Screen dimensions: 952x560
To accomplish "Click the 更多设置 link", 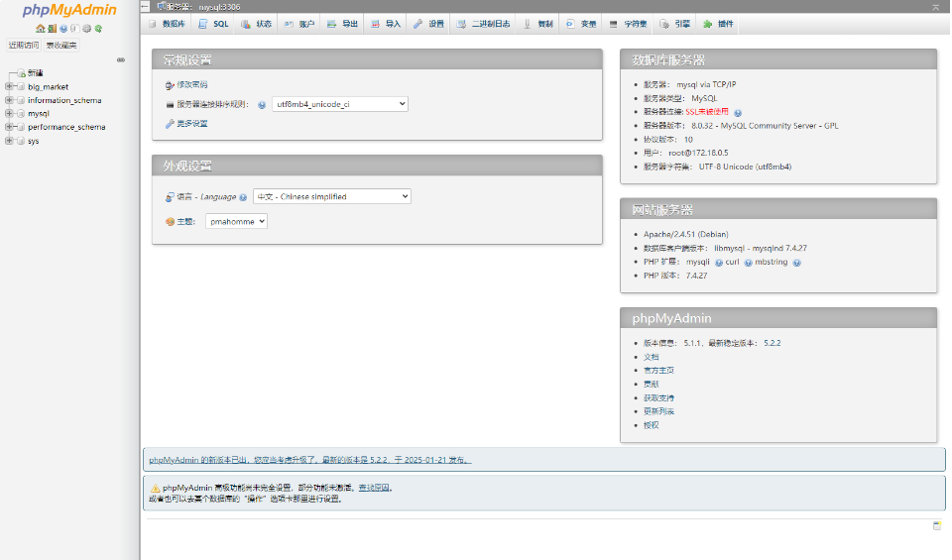I will [191, 124].
